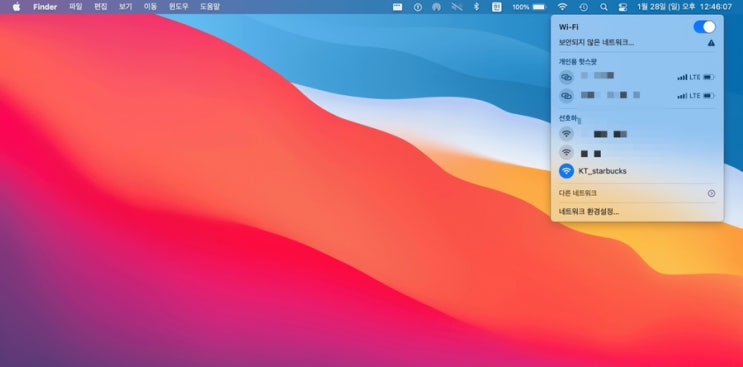Image resolution: width=743 pixels, height=367 pixels.
Task: Open the Korean input source menu
Action: 497,7
